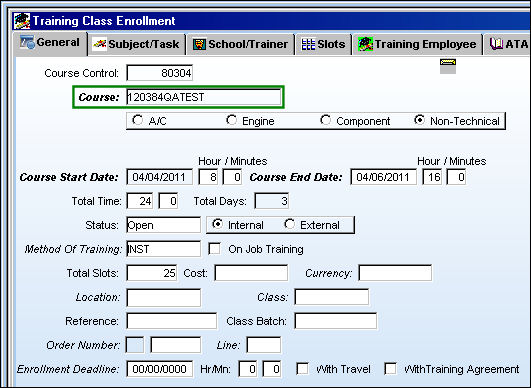Click the Total Days field
Viewport: 531px width, 388px height.
pyautogui.click(x=272, y=201)
